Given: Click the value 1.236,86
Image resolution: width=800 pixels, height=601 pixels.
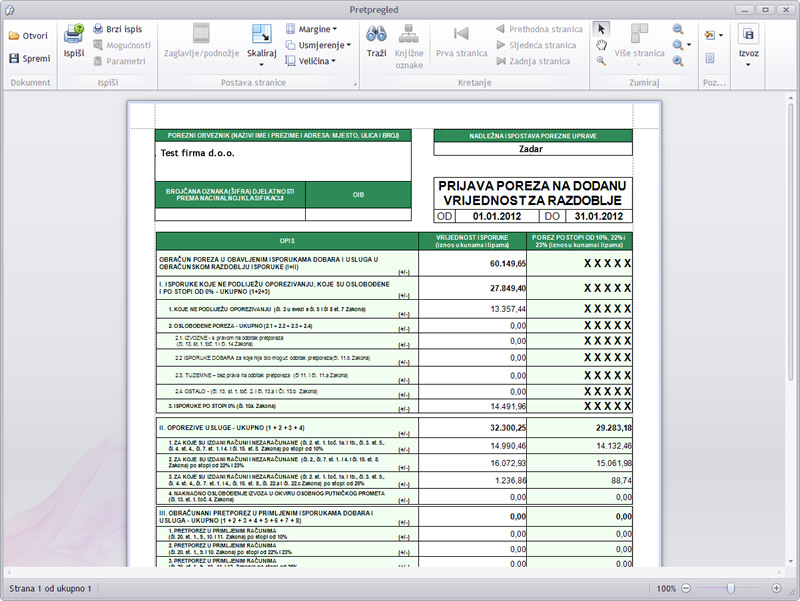Looking at the screenshot, I should point(511,481).
